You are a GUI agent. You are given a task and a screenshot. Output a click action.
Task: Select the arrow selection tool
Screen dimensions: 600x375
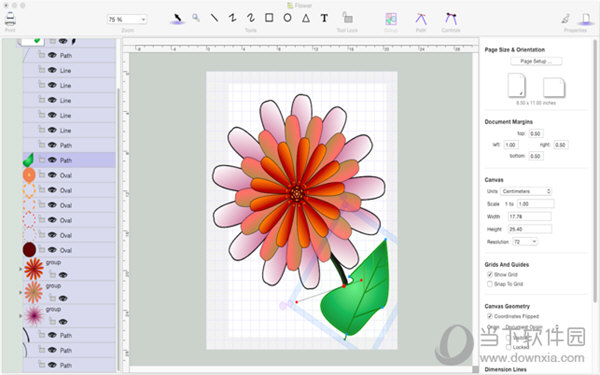tap(178, 18)
